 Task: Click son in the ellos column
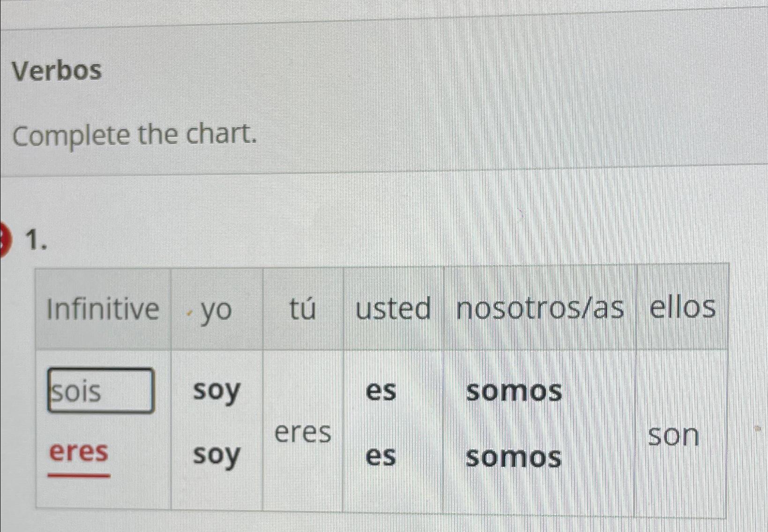[x=673, y=436]
